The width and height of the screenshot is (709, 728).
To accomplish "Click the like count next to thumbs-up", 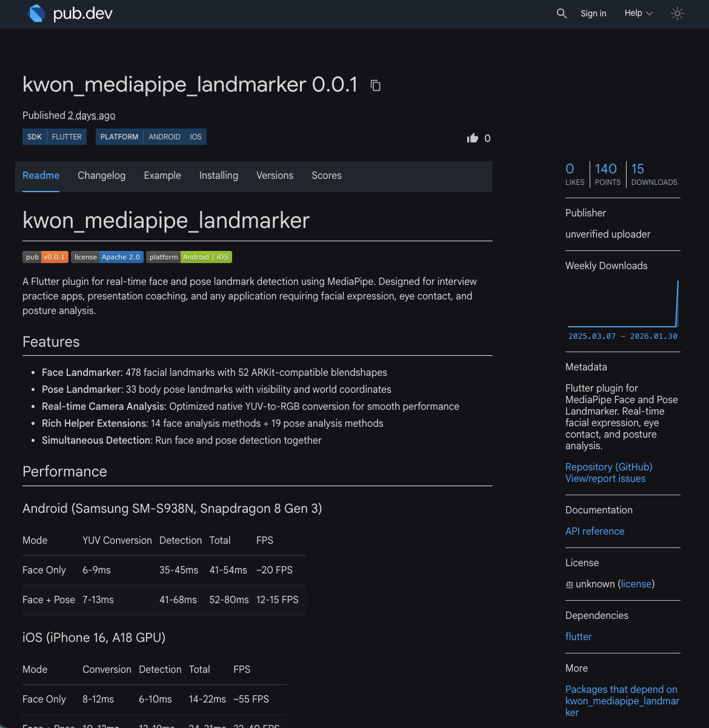I will click(487, 138).
